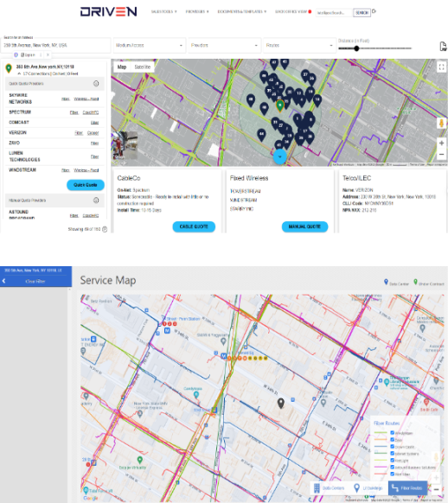Click Wireless-Fixed link for Windstream
Image resolution: width=448 pixels, height=503 pixels.
[x=86, y=170]
